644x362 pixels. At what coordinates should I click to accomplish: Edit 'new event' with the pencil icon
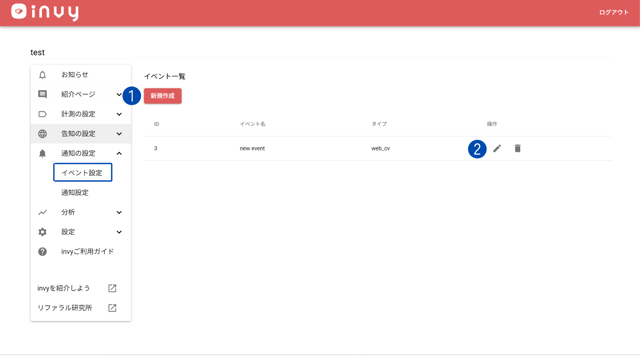pos(497,148)
